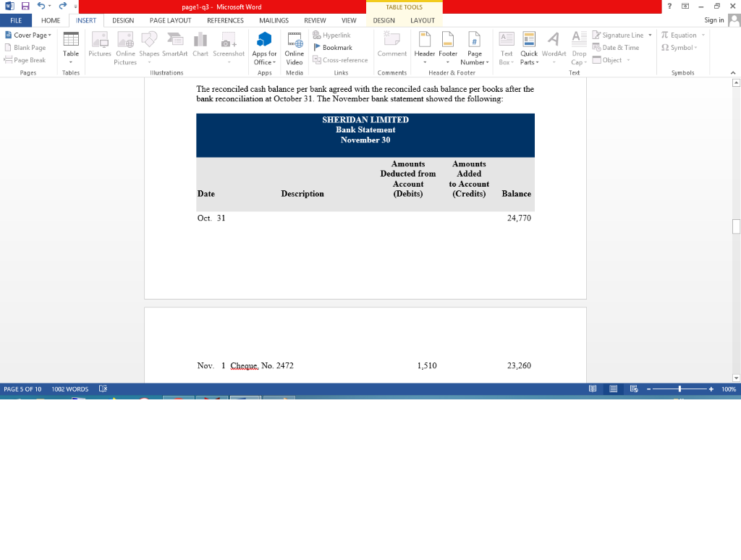Switch to Read Mode in the status bar
Viewport: 741px width, 560px height.
point(593,389)
